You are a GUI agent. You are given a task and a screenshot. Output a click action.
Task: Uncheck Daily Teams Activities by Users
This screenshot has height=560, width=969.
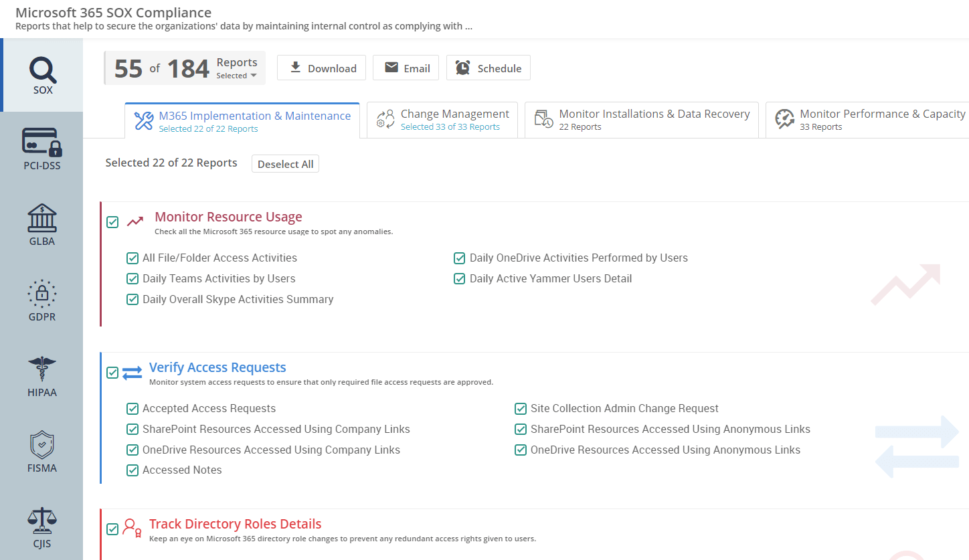pyautogui.click(x=133, y=278)
